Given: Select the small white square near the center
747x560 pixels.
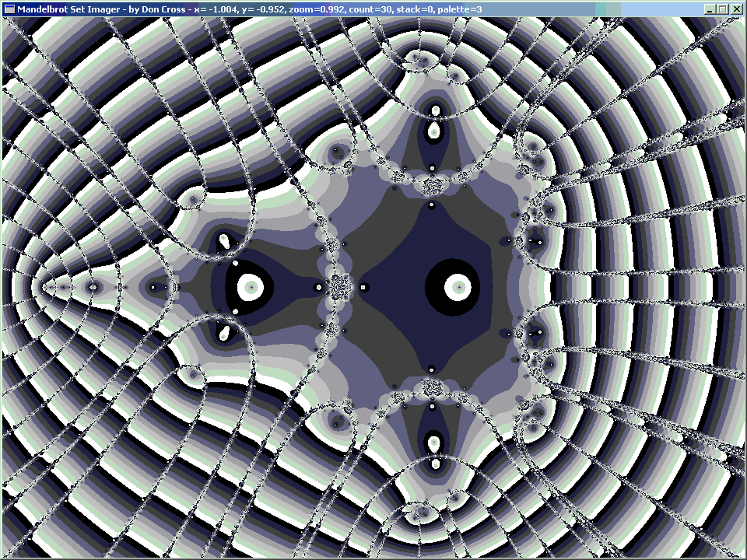Looking at the screenshot, I should click(x=363, y=288).
